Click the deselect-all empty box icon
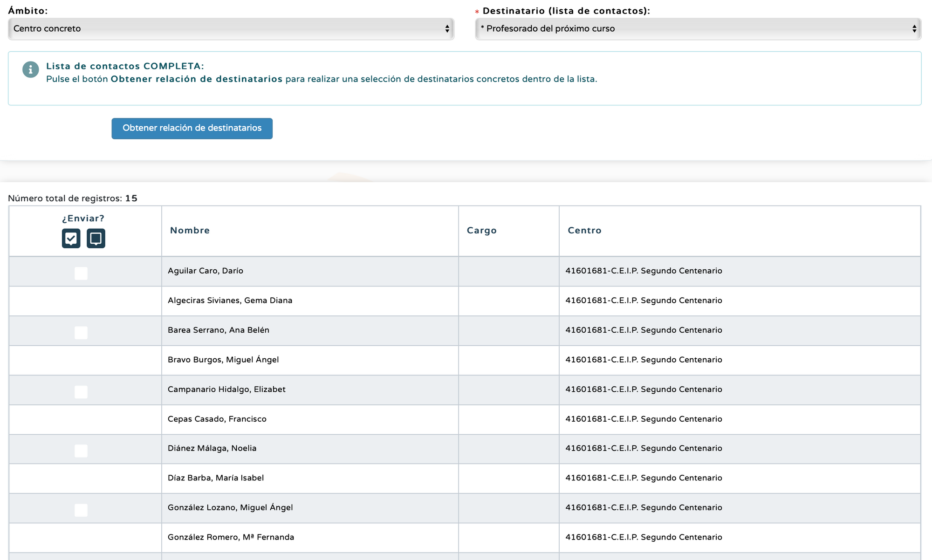The height and width of the screenshot is (560, 932). click(96, 238)
